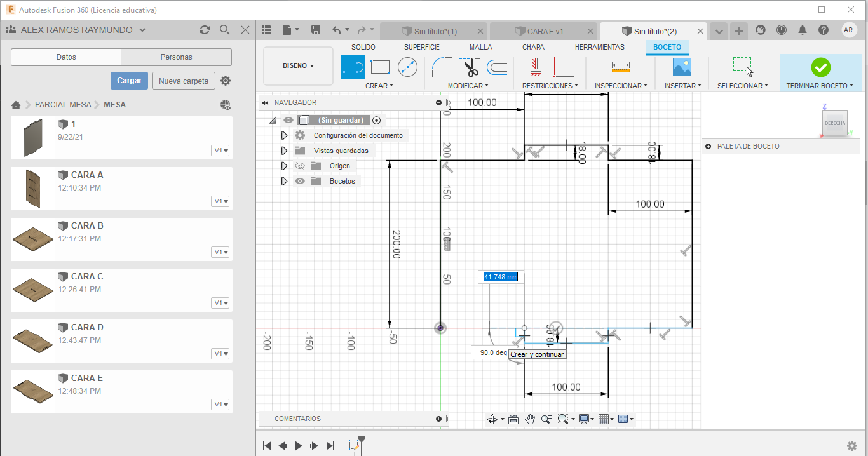Viewport: 868px width, 456px height.
Task: Open the data panel grid icon
Action: coord(266,30)
